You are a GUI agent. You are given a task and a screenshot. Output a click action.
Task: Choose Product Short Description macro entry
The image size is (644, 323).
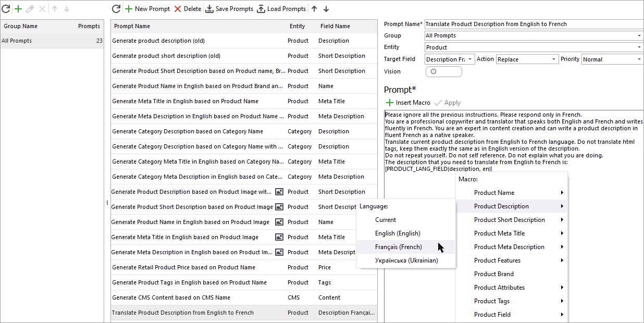(x=512, y=220)
